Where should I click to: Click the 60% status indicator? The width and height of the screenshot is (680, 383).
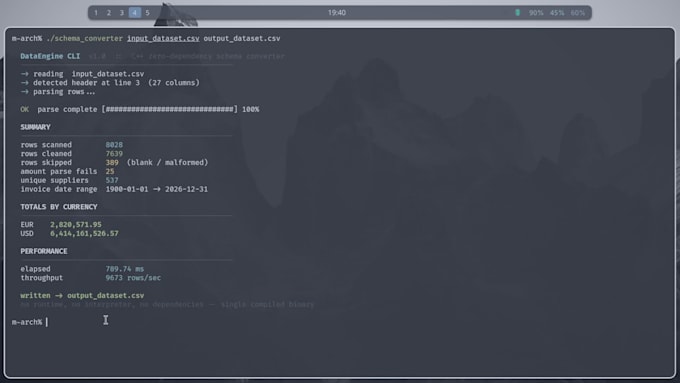click(578, 13)
